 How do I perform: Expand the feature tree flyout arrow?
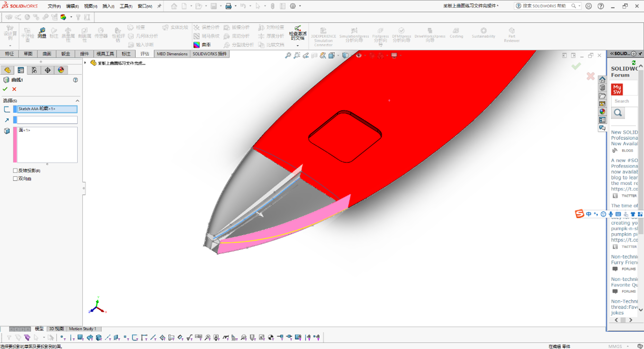(x=85, y=63)
